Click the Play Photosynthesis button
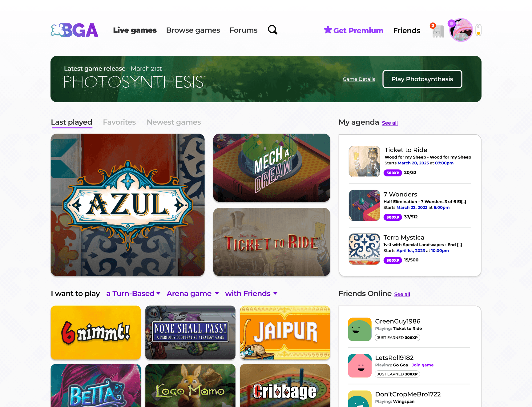 point(422,79)
